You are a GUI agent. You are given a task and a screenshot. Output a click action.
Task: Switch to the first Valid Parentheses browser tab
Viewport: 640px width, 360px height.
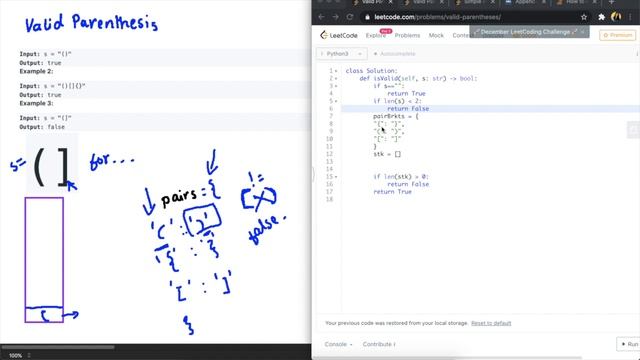point(371,2)
